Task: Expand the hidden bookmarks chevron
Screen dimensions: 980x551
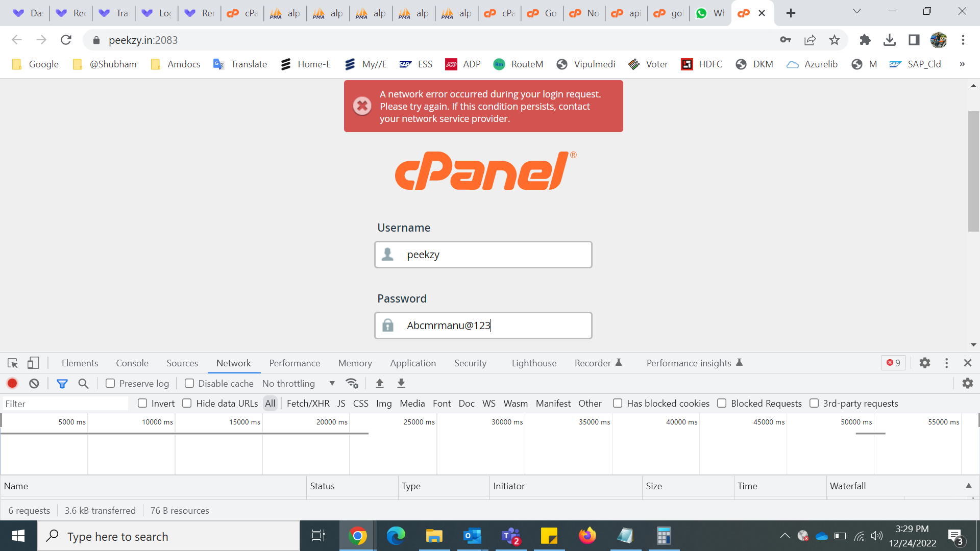Action: [962, 64]
